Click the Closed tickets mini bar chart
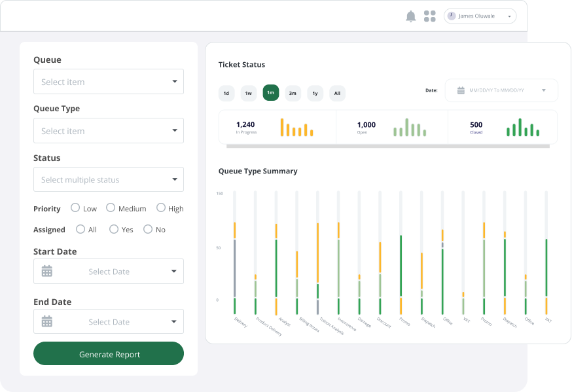The height and width of the screenshot is (392, 572). click(522, 127)
